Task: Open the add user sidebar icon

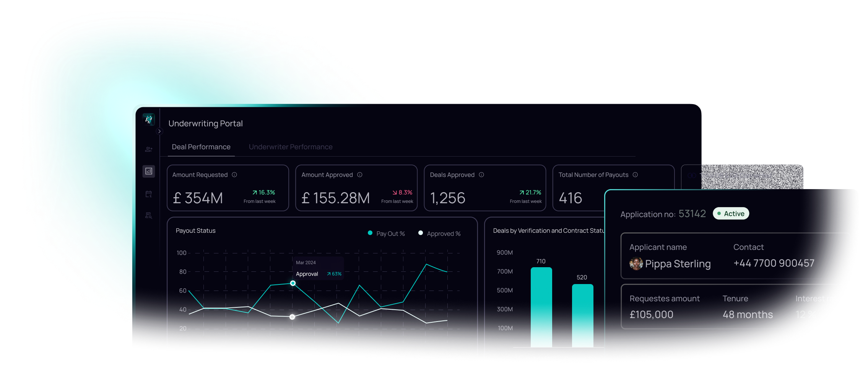Action: pos(149,149)
